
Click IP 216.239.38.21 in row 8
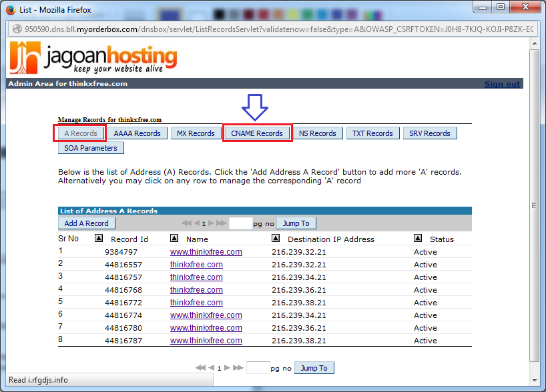coord(299,341)
